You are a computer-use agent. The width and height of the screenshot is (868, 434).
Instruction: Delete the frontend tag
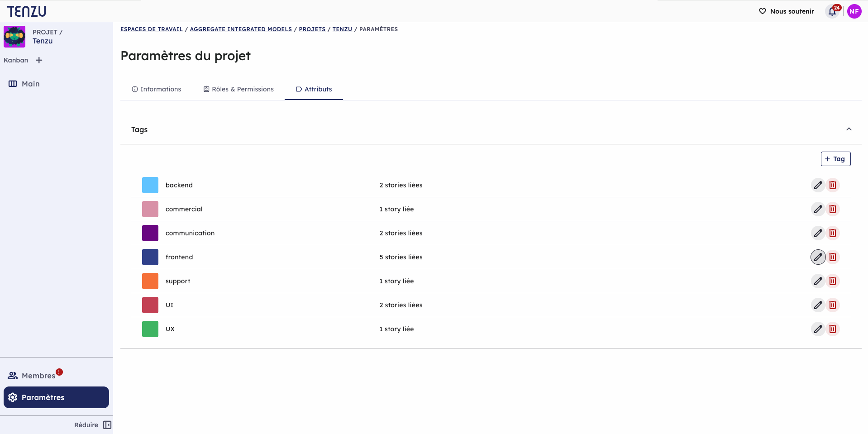click(x=833, y=257)
